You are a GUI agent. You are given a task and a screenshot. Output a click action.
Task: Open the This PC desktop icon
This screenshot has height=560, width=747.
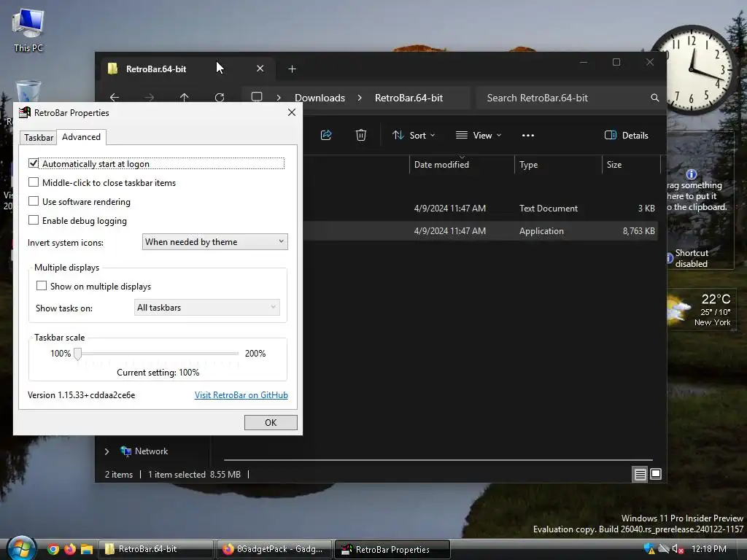[x=28, y=29]
